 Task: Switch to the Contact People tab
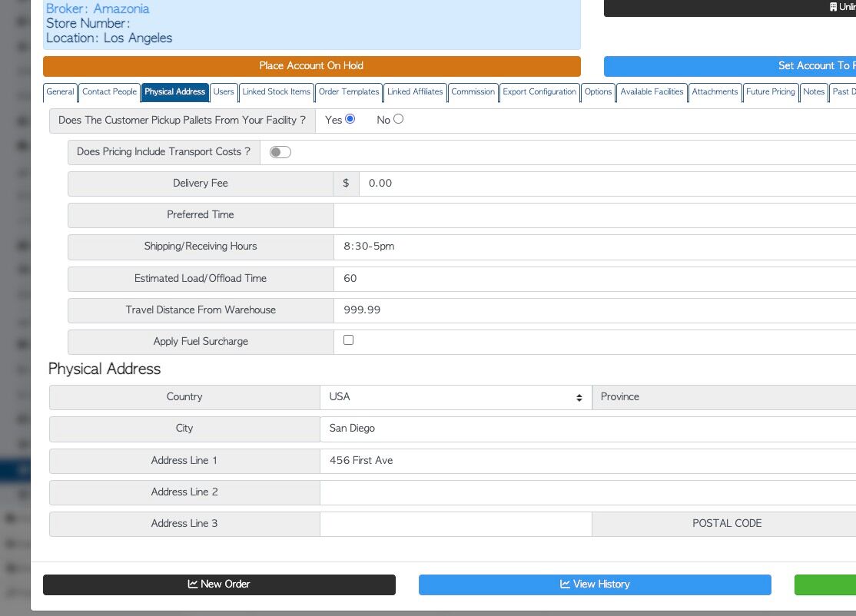pyautogui.click(x=109, y=91)
